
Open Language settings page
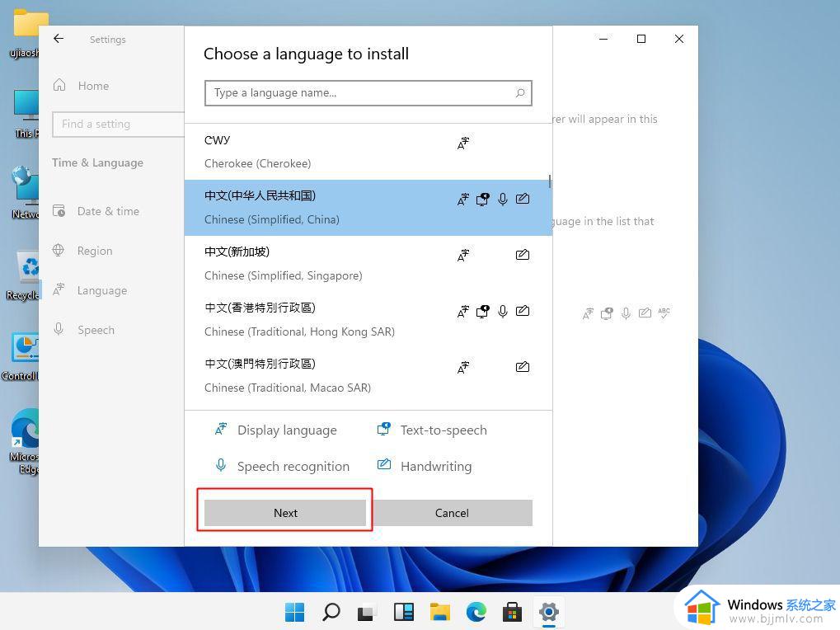point(101,290)
